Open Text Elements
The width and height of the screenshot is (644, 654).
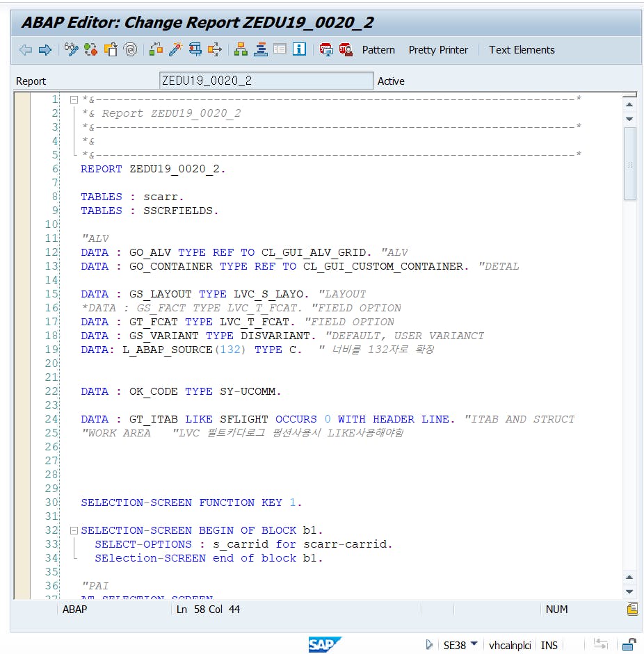tap(522, 50)
